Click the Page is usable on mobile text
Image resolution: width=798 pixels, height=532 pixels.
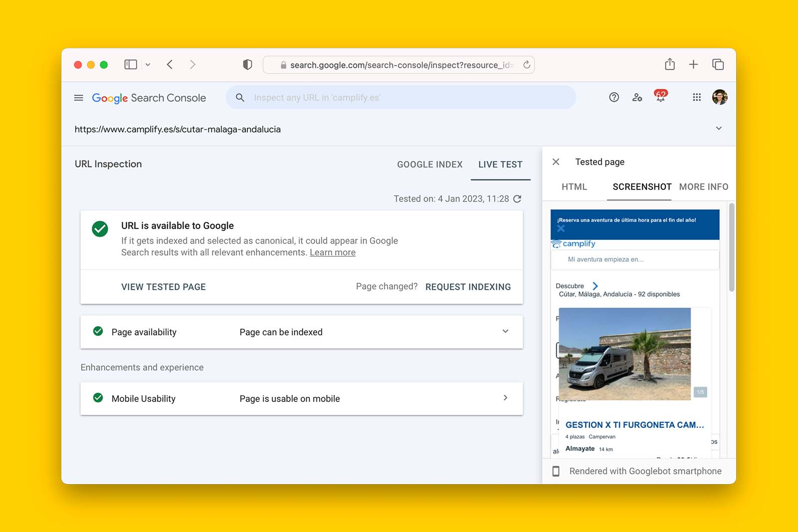(x=290, y=398)
